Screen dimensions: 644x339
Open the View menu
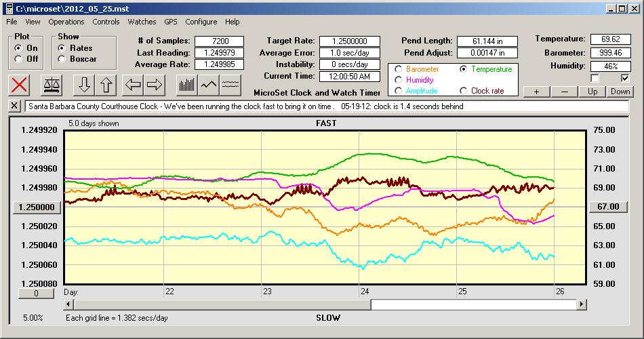pyautogui.click(x=33, y=22)
